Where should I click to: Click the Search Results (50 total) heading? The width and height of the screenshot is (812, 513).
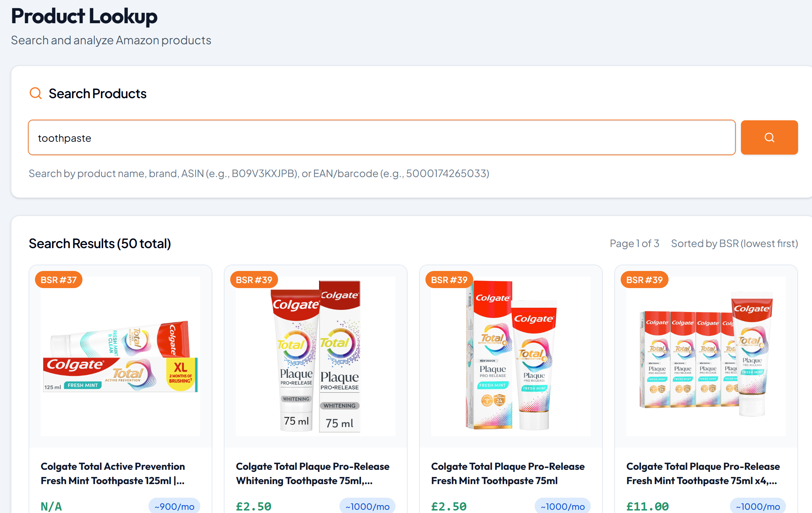coord(100,243)
